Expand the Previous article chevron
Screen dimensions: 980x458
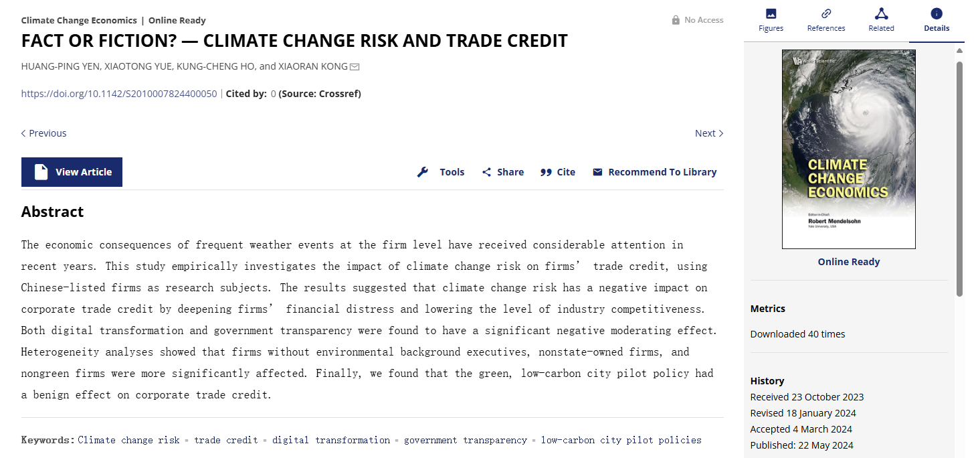coord(23,133)
